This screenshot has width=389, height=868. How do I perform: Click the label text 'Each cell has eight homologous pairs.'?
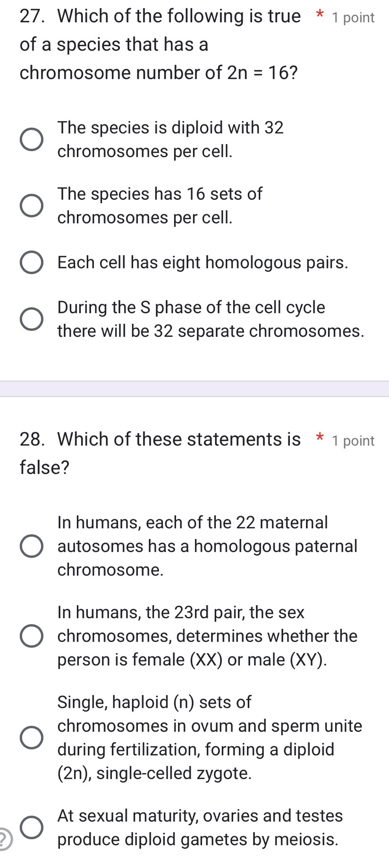coord(203,263)
